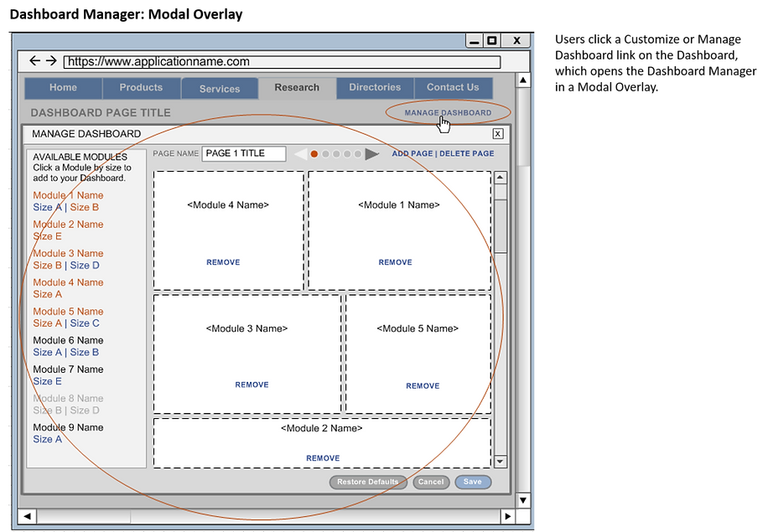Remove Module 5 from the dashboard

(x=423, y=385)
